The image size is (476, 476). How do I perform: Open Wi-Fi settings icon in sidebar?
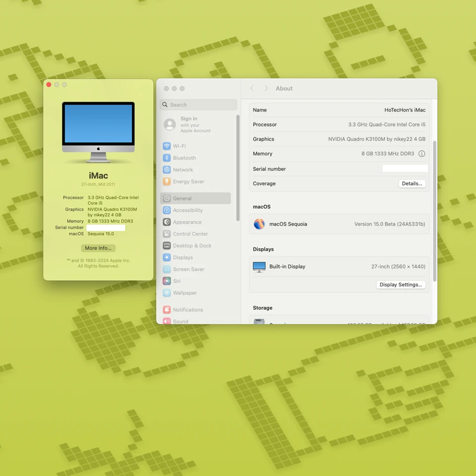click(167, 146)
